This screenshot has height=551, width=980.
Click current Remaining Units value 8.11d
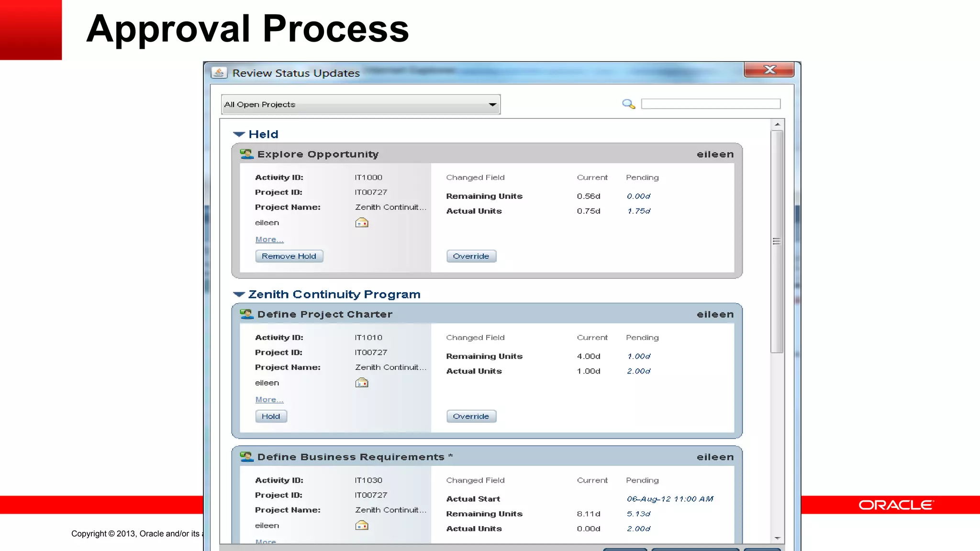pyautogui.click(x=589, y=514)
